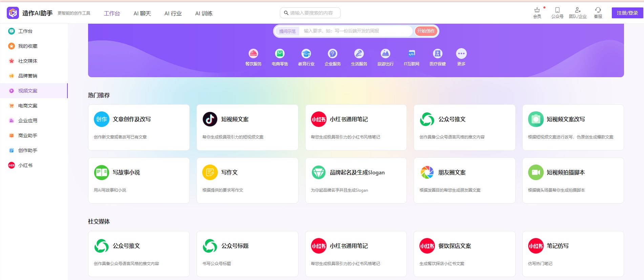
Task: Select the 电商零售 shopping bag icon
Action: click(x=279, y=54)
